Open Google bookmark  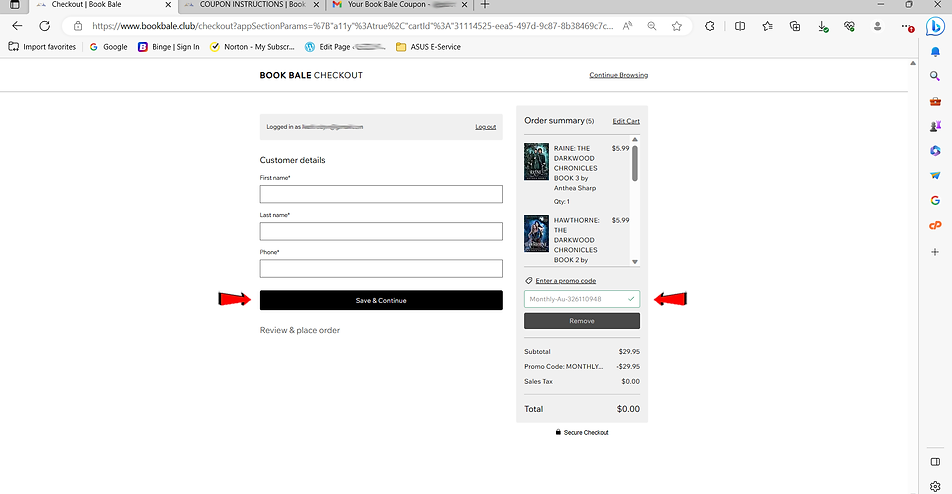click(x=108, y=47)
